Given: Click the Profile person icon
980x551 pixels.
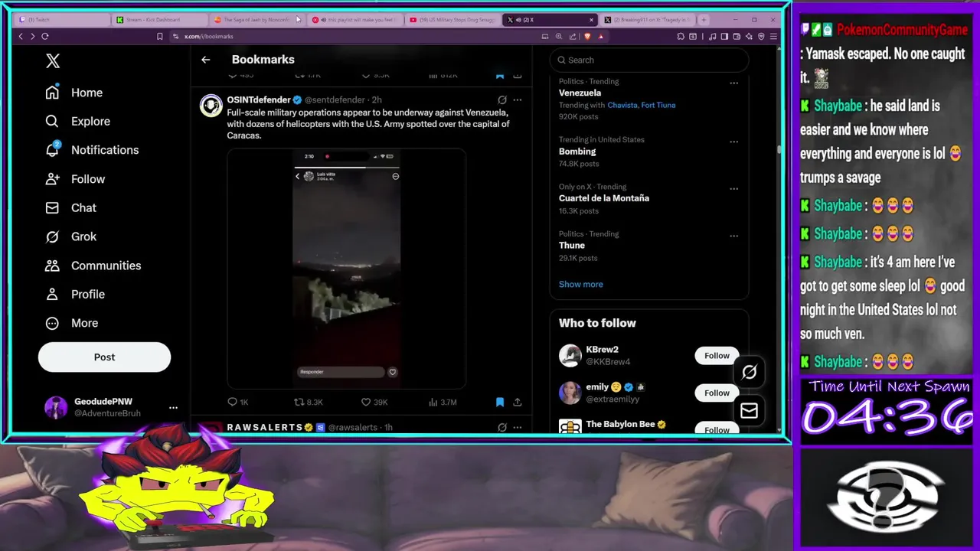Looking at the screenshot, I should (x=52, y=294).
